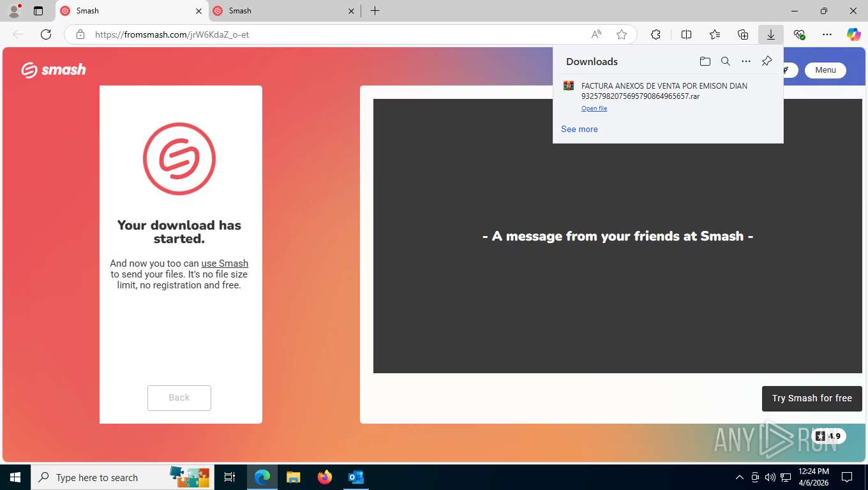Screen dimensions: 868x490
Task: Close the second Smash tab
Action: (x=352, y=11)
